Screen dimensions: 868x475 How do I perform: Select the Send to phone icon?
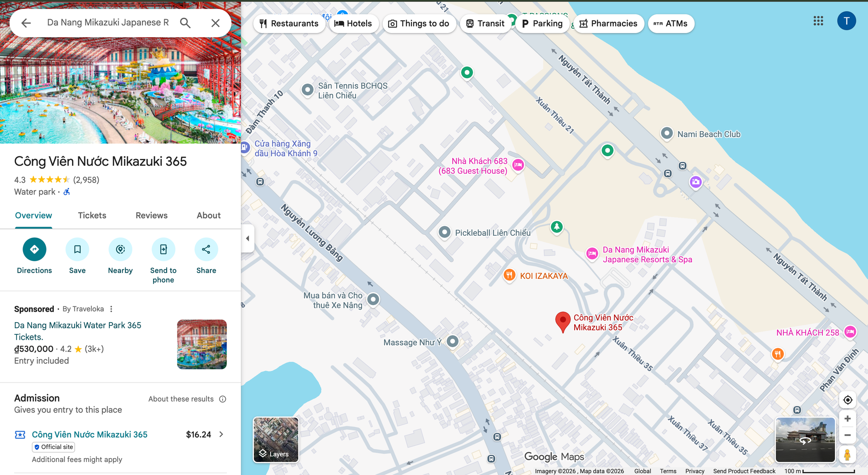(x=163, y=249)
